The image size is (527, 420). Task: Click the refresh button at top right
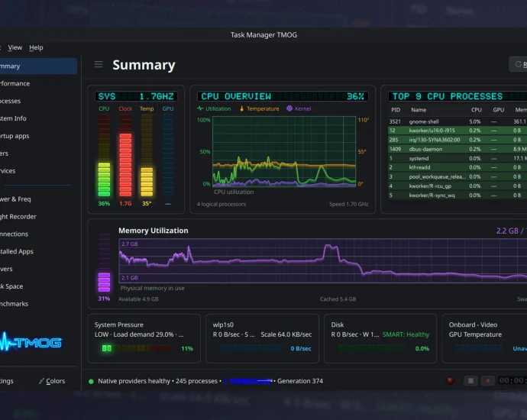point(519,64)
